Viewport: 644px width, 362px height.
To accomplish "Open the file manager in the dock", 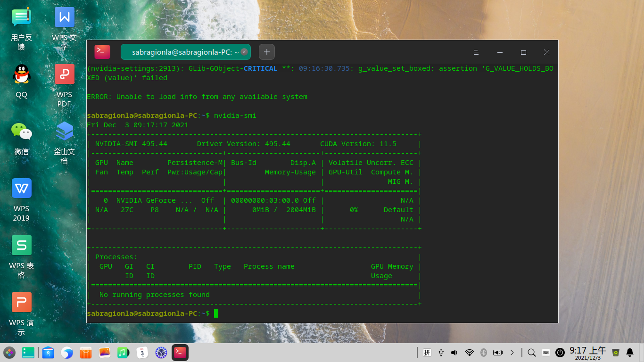I will click(x=48, y=353).
